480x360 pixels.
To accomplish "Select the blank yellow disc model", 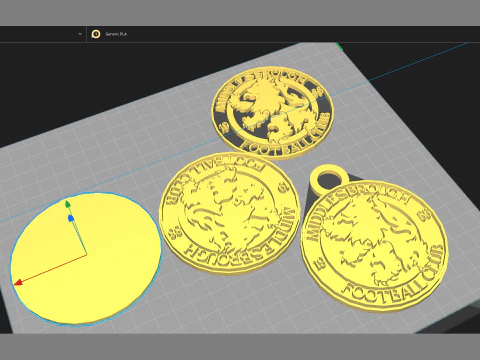I will [86, 259].
